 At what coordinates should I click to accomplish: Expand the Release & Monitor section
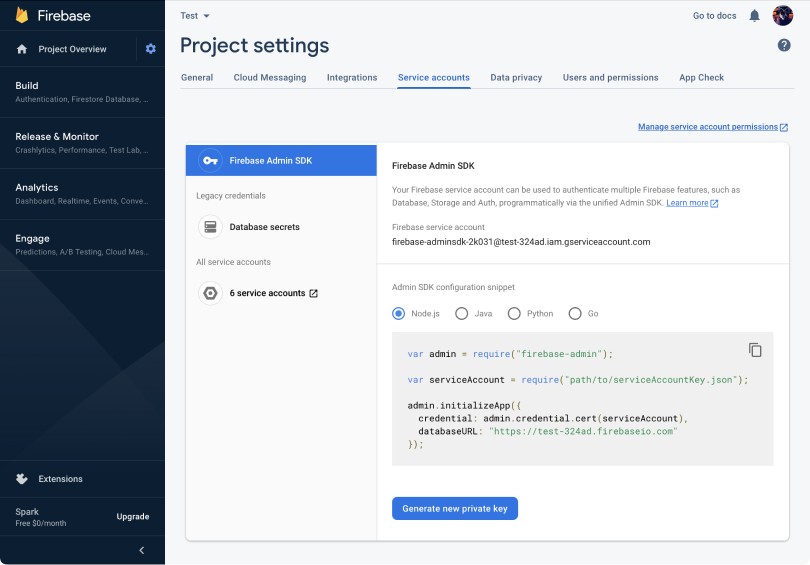82,143
